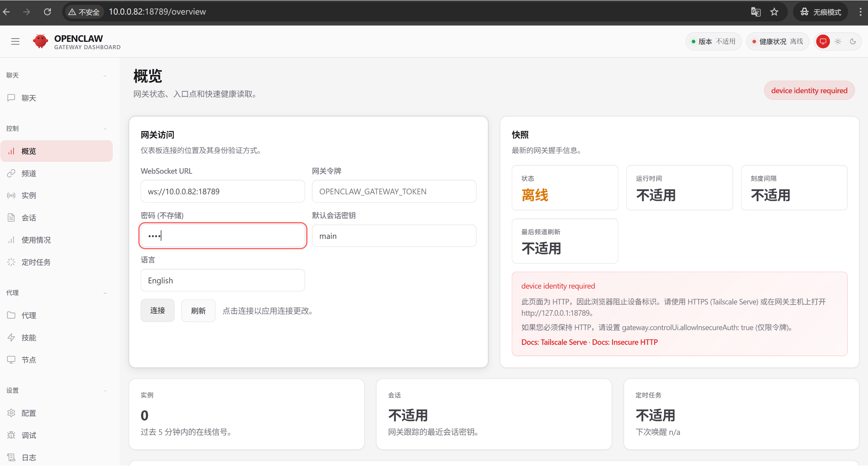Switch to light theme sun icon
Viewport: 868px width, 470px height.
tap(838, 41)
